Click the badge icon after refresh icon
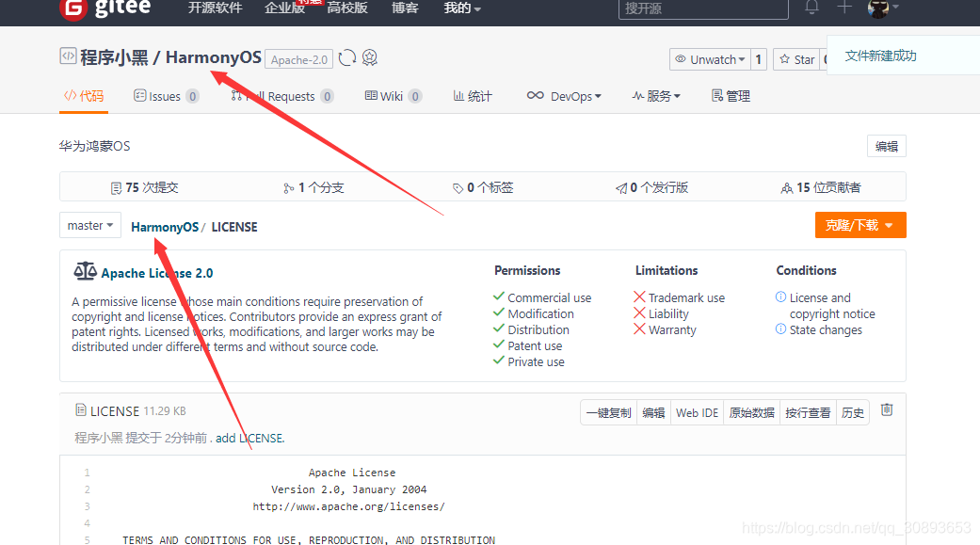 (370, 58)
